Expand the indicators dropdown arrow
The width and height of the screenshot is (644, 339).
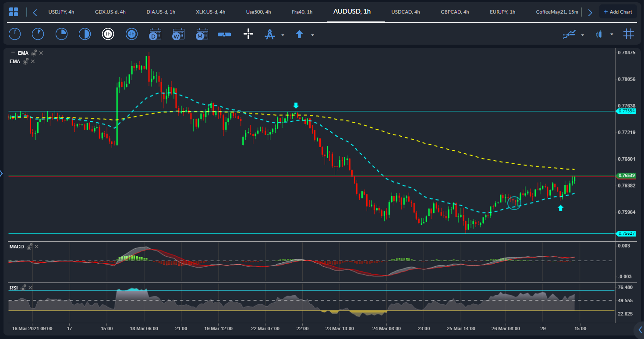[x=583, y=35]
